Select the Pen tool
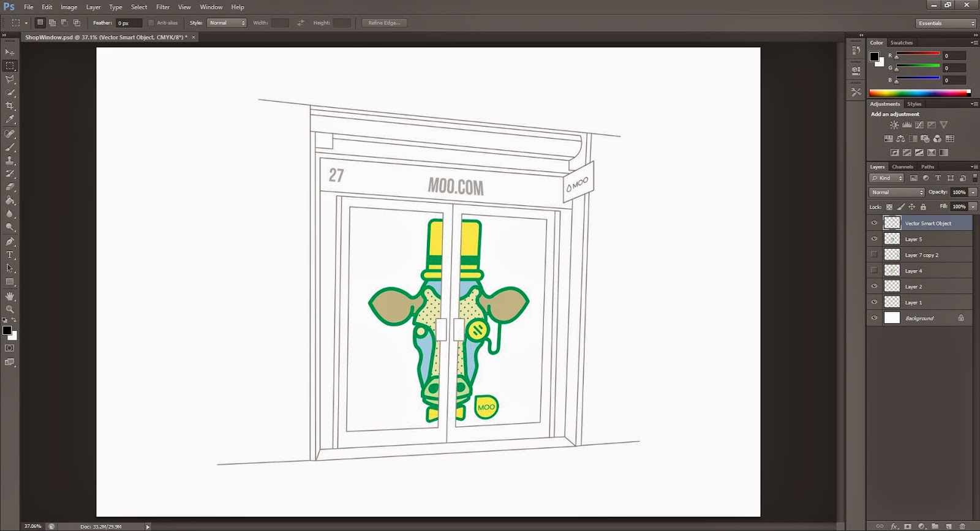Image resolution: width=980 pixels, height=531 pixels. click(x=10, y=241)
